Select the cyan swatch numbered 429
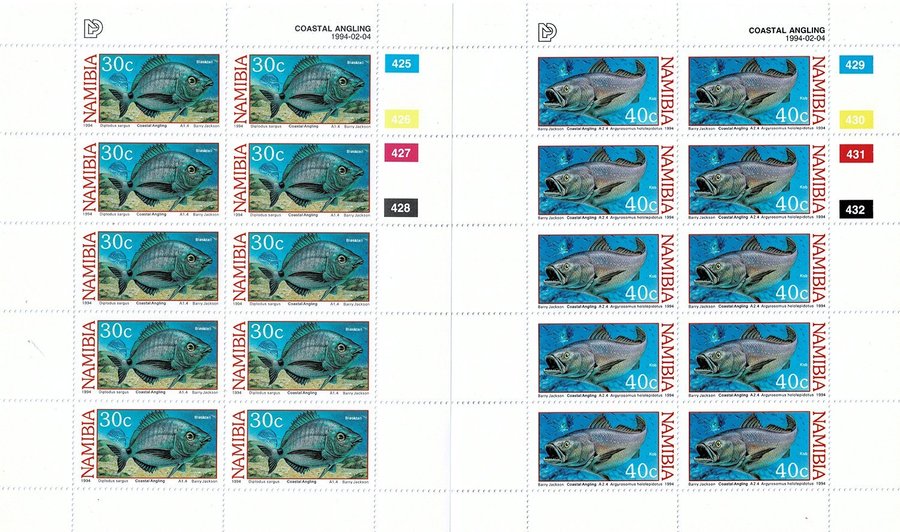Screen dimensions: 900x532 (x=855, y=65)
